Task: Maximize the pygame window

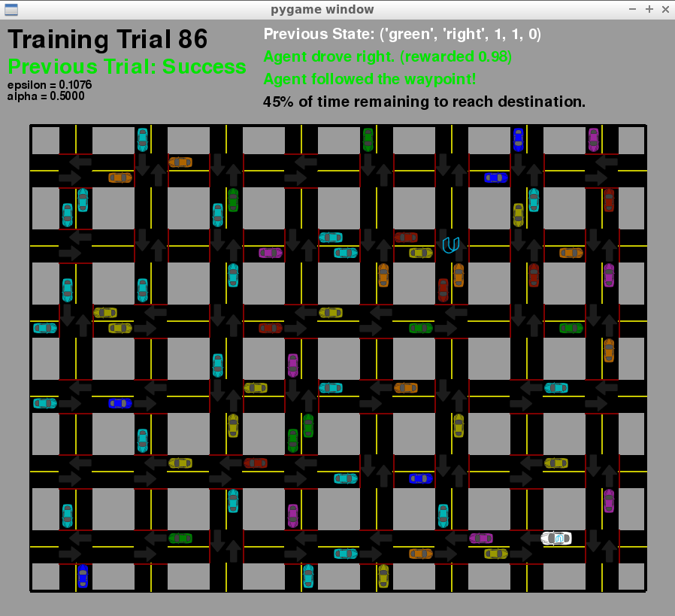Action: click(x=649, y=9)
